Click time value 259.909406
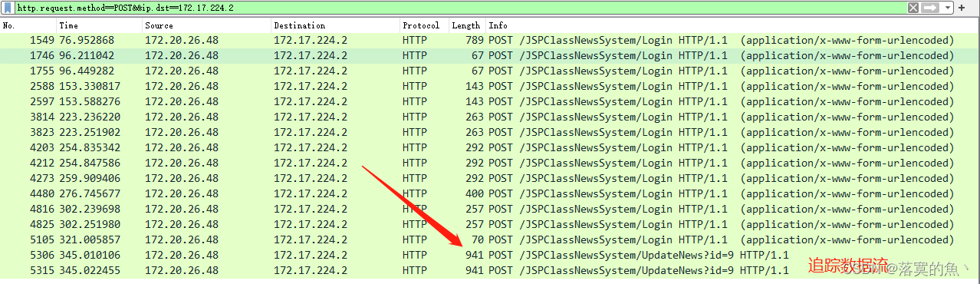 pyautogui.click(x=90, y=178)
